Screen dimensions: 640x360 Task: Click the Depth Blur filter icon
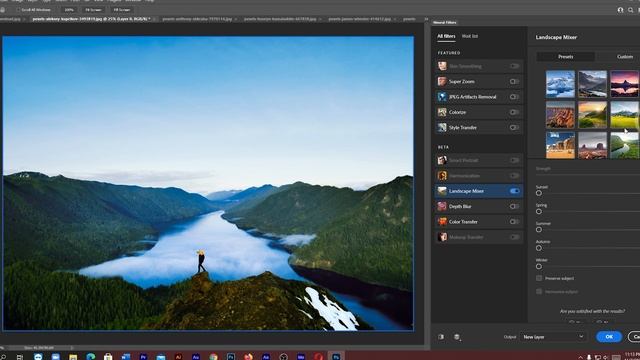pos(442,206)
